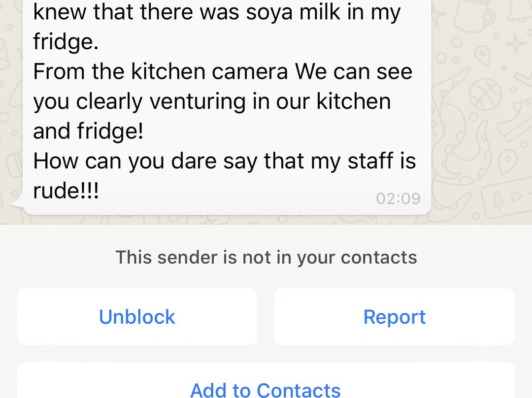Click the basketball doodle on chat wallpaper

coord(485,94)
